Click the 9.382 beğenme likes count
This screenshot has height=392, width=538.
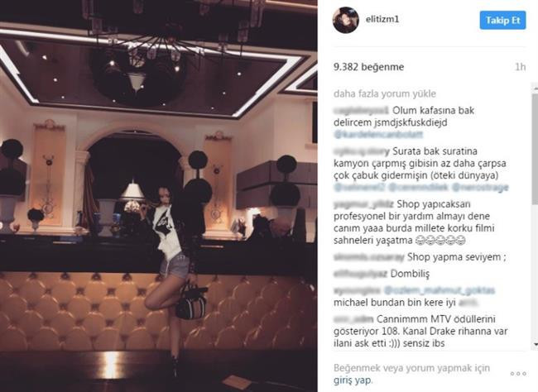click(x=368, y=67)
